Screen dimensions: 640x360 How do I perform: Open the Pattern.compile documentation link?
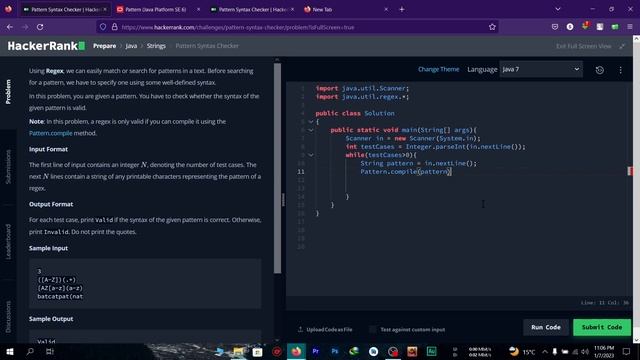pyautogui.click(x=51, y=133)
